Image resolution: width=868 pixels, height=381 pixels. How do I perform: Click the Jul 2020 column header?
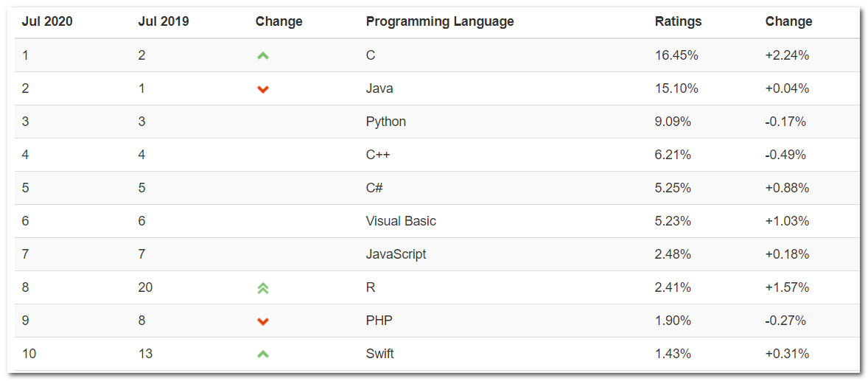(x=47, y=21)
